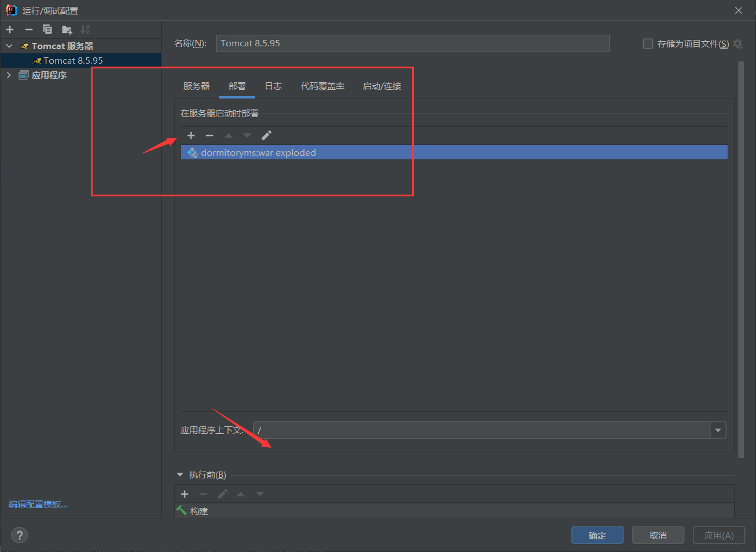756x552 pixels.
Task: Click the Tomcat icon beside Tomcat 8.5.95
Action: click(38, 61)
